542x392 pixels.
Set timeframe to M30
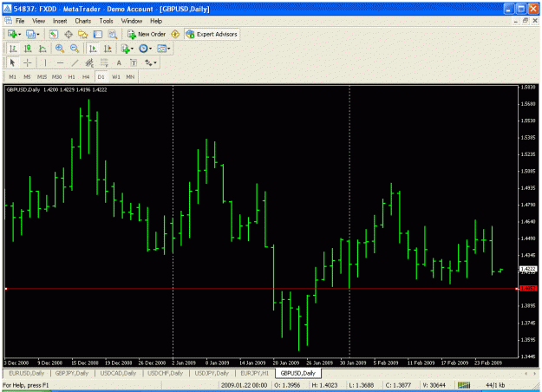point(56,76)
